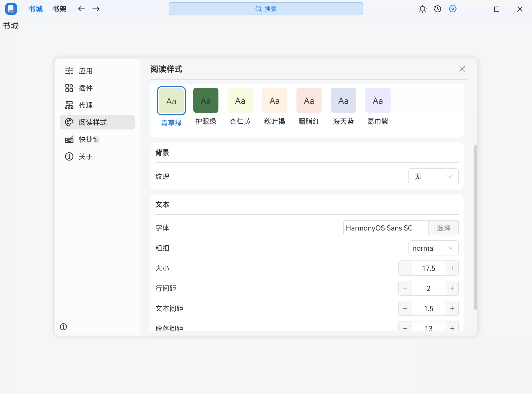Close the 阅读样式 dialog

tap(462, 69)
